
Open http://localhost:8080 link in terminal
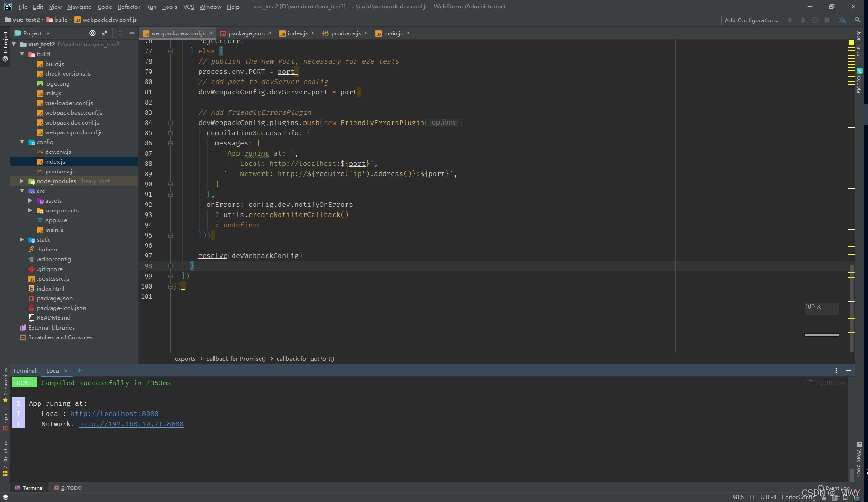tap(114, 414)
